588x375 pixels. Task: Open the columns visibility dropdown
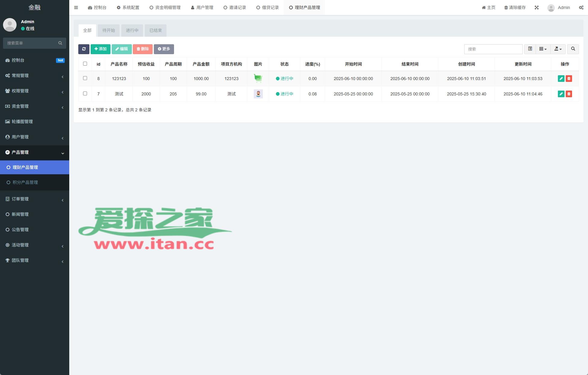543,49
